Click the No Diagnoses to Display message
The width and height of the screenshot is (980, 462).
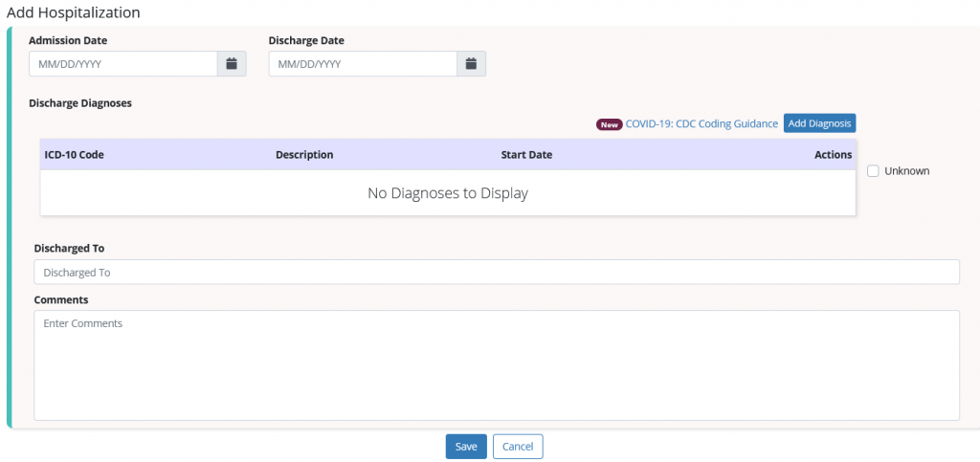click(x=448, y=193)
